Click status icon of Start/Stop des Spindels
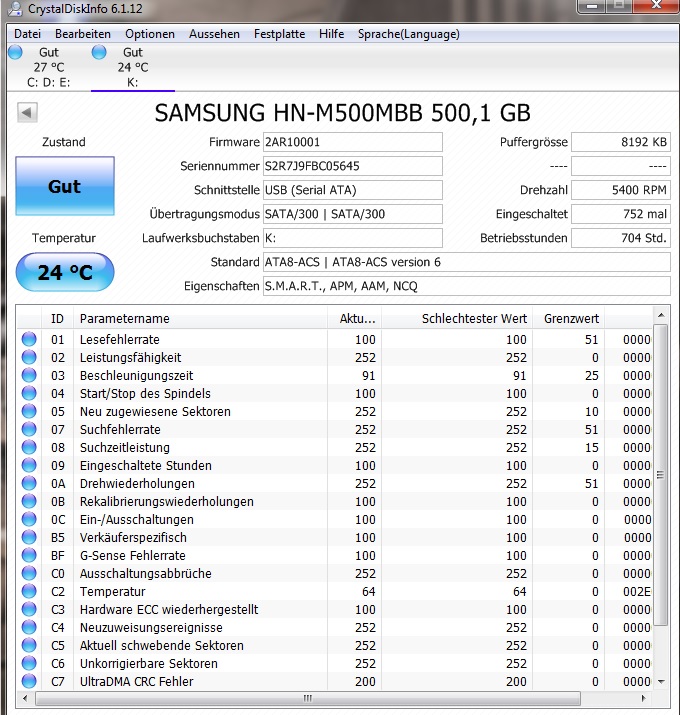The image size is (680, 715). pos(29,393)
